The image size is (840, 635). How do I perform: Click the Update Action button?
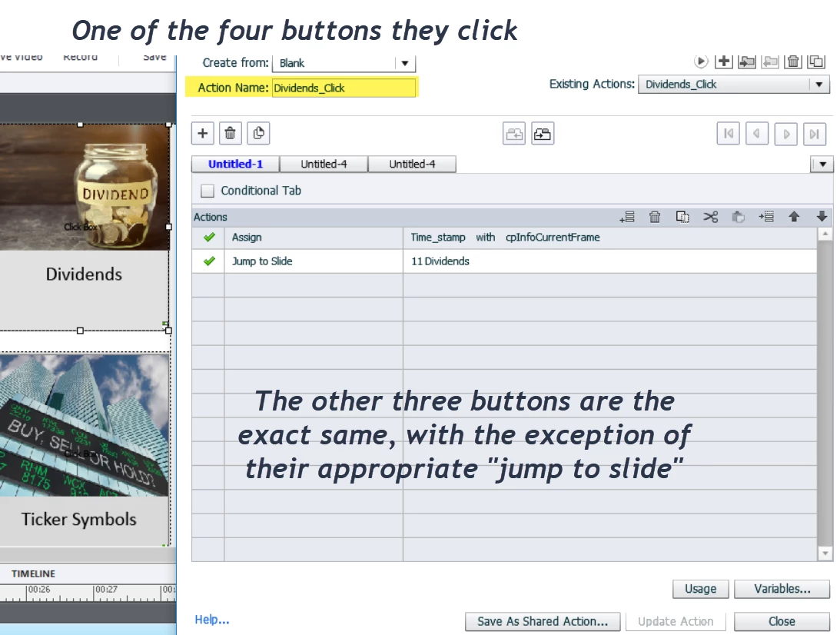(x=676, y=622)
